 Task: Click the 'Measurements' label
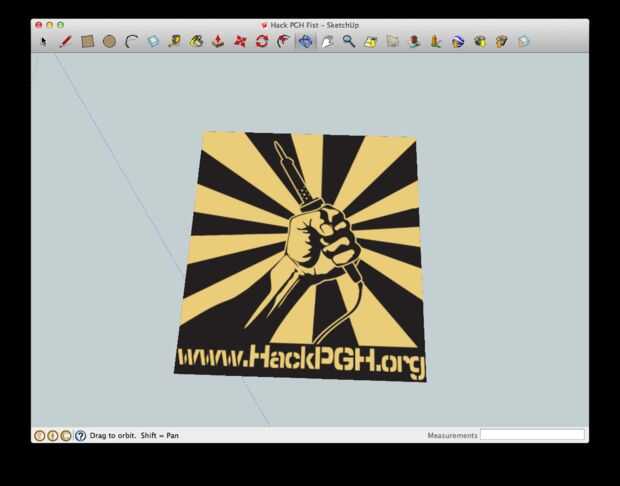(x=452, y=435)
